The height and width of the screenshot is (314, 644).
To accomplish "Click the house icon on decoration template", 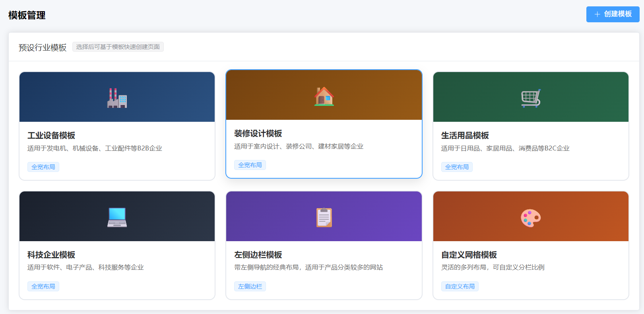I will click(x=324, y=96).
